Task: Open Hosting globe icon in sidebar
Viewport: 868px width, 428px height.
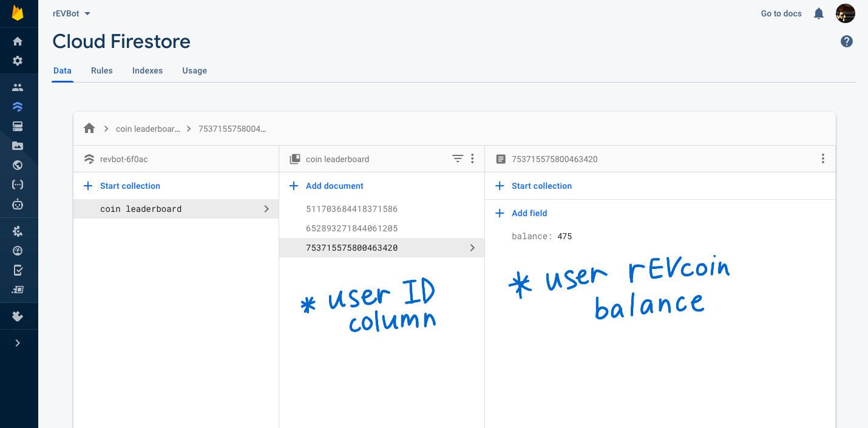Action: click(18, 165)
